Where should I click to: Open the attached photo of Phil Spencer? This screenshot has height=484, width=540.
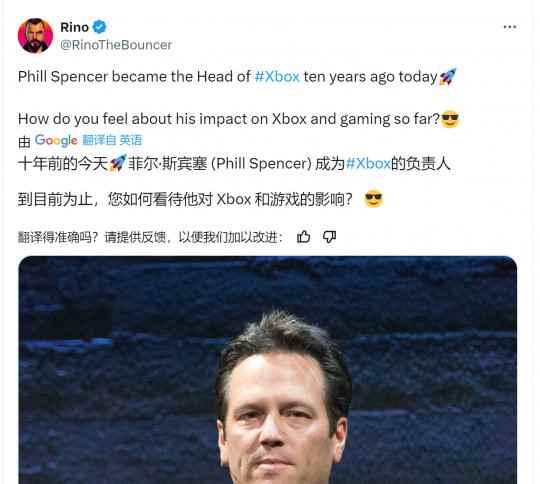click(268, 370)
